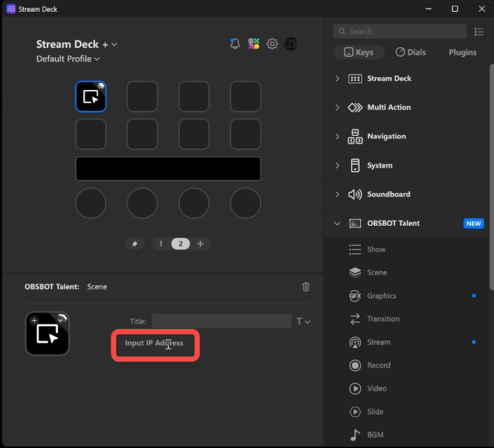The height and width of the screenshot is (448, 494).
Task: Open the settings gear icon
Action: coord(272,44)
